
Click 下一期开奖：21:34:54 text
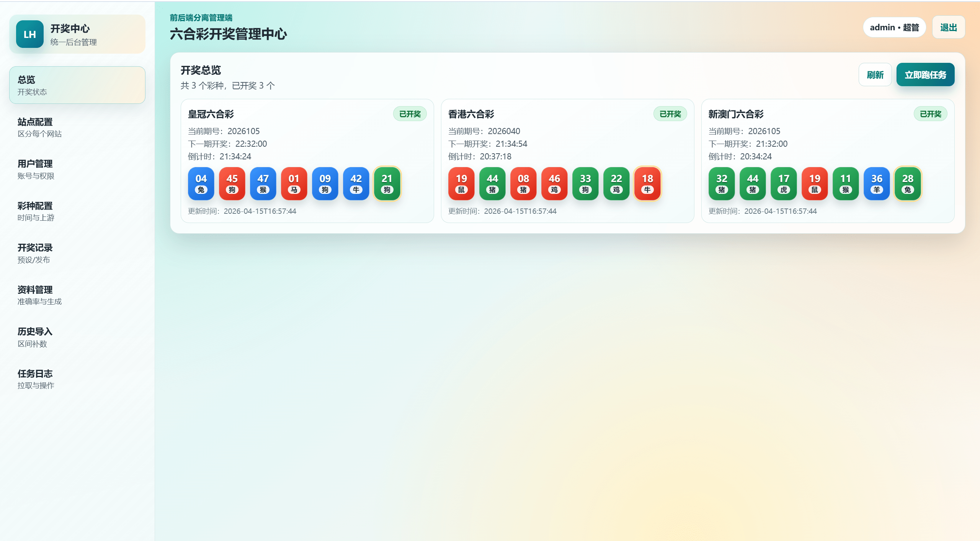point(488,144)
